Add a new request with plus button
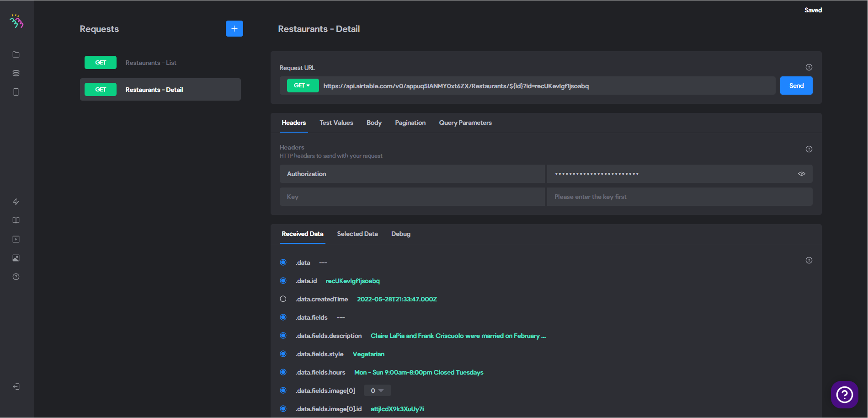The image size is (868, 418). 234,29
